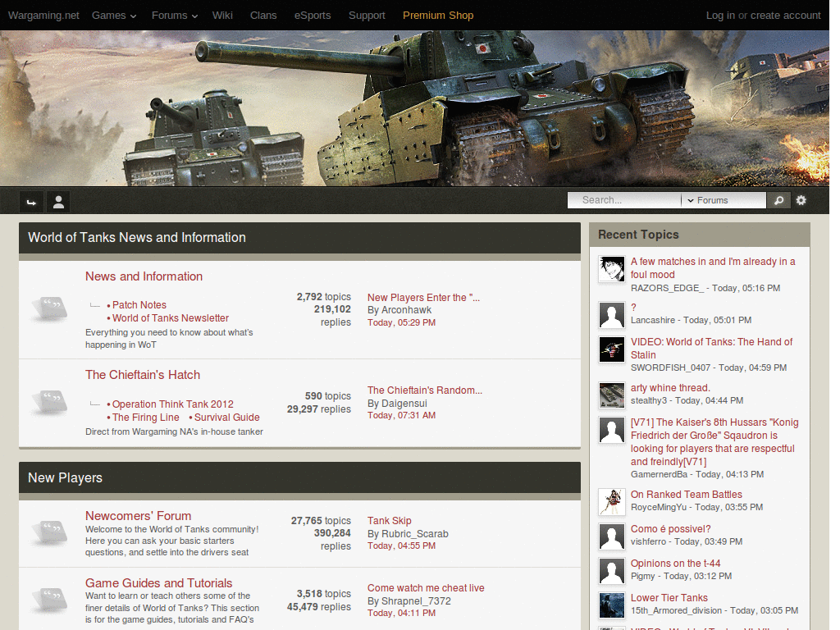Open the Newcomers' Forum

tap(138, 516)
